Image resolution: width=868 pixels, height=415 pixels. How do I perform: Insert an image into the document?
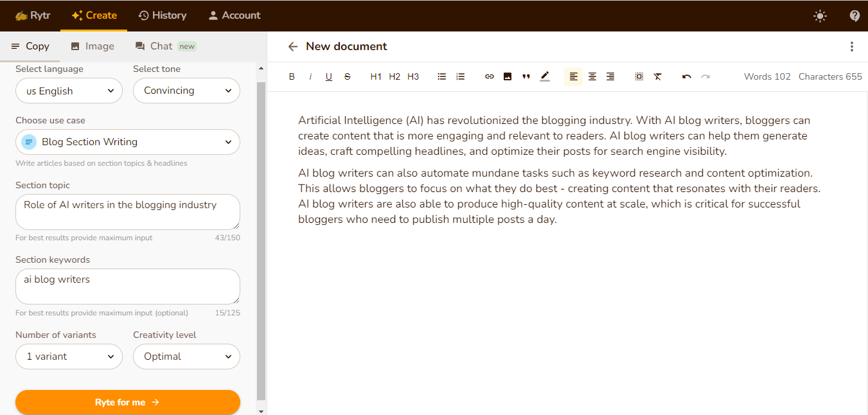[x=508, y=76]
